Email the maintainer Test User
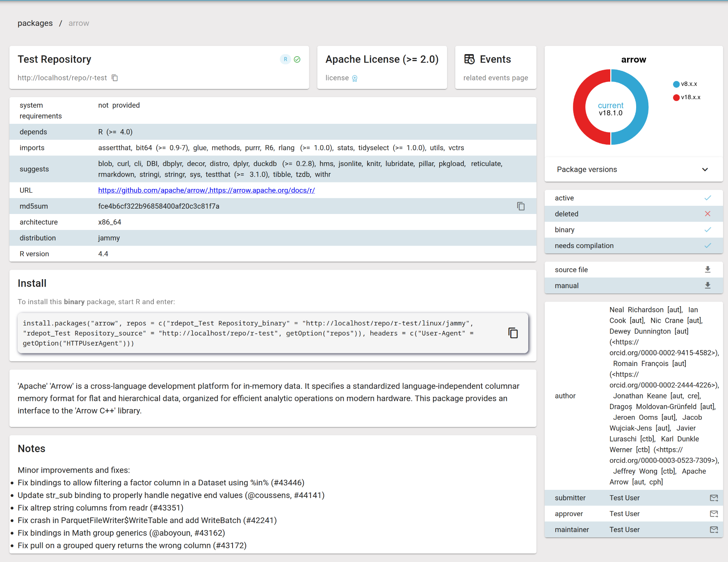This screenshot has height=562, width=728. 714,530
